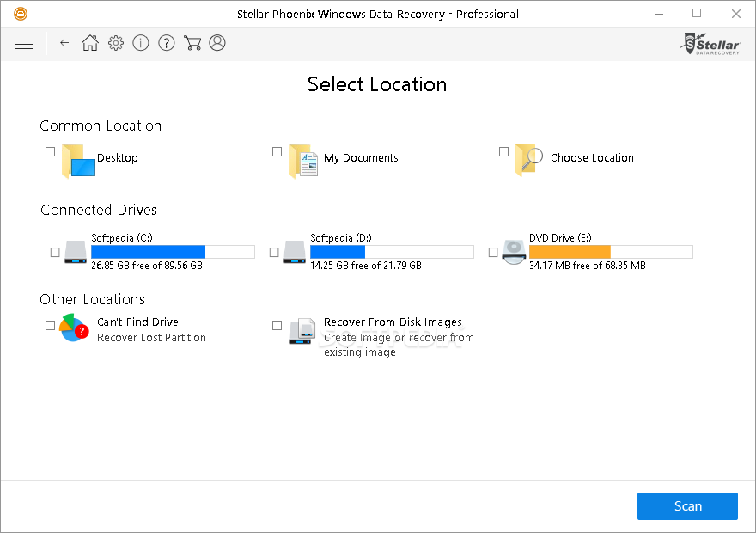This screenshot has width=756, height=533.
Task: Click the My Documents folder icon
Action: (303, 161)
